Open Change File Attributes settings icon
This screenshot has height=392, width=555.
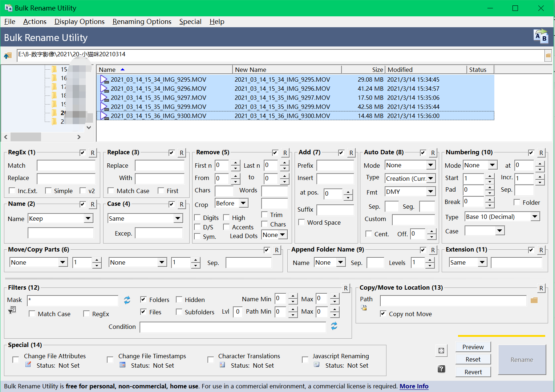(28, 365)
